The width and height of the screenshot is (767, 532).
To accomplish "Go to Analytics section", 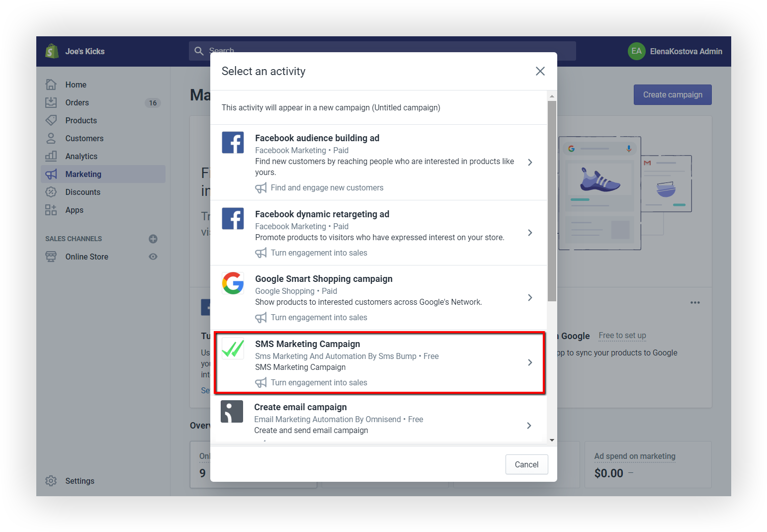I will 82,156.
